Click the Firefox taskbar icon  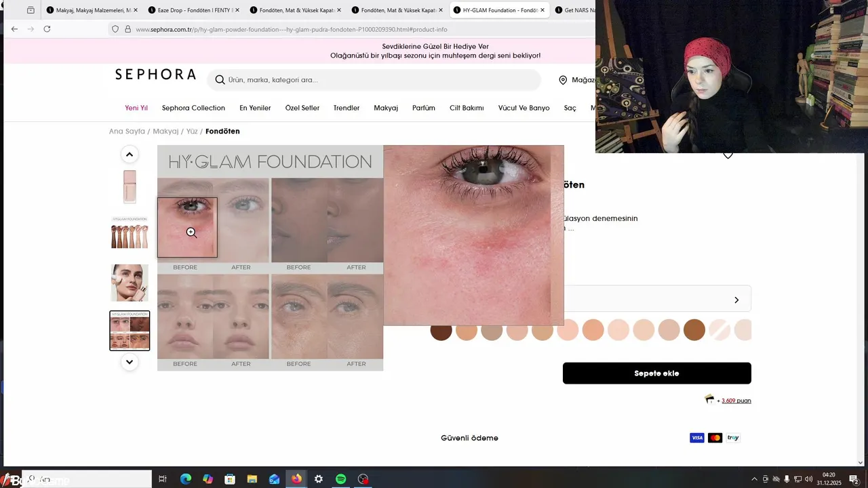pyautogui.click(x=296, y=479)
